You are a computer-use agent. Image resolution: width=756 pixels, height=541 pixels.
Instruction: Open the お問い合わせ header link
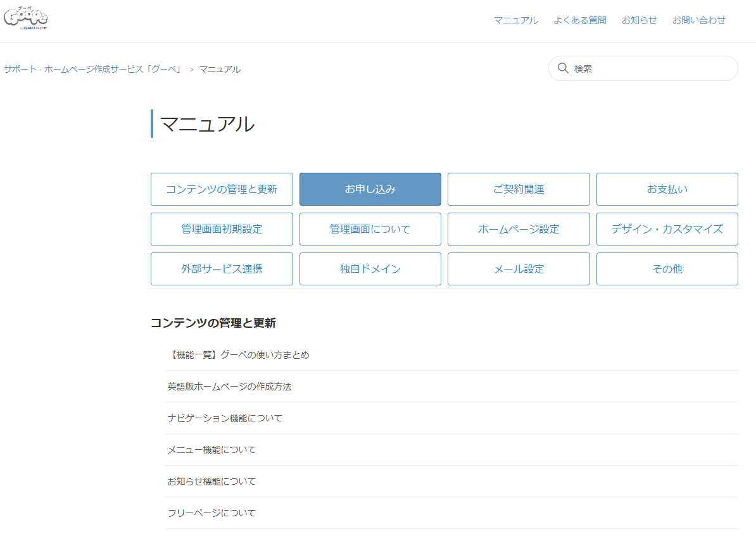point(698,20)
